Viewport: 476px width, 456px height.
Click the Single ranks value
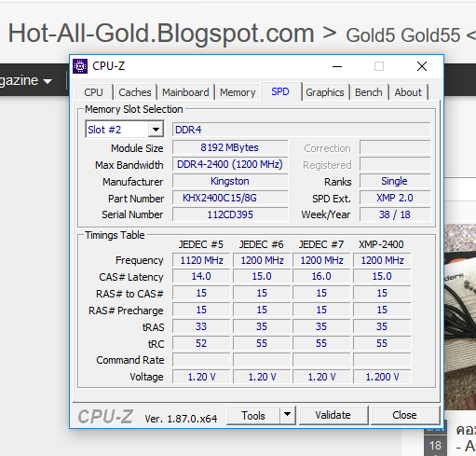point(395,181)
